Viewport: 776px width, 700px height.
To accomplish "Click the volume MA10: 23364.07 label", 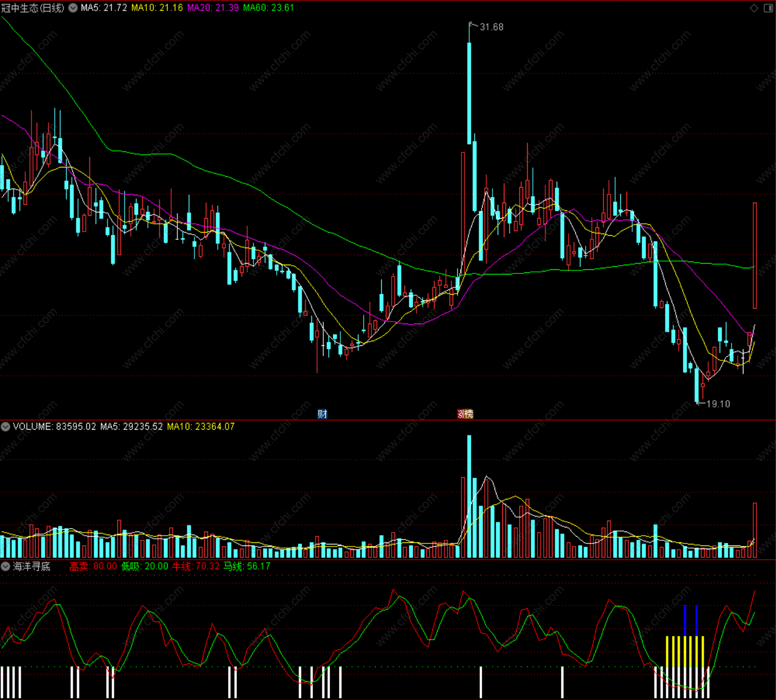I will coord(201,427).
